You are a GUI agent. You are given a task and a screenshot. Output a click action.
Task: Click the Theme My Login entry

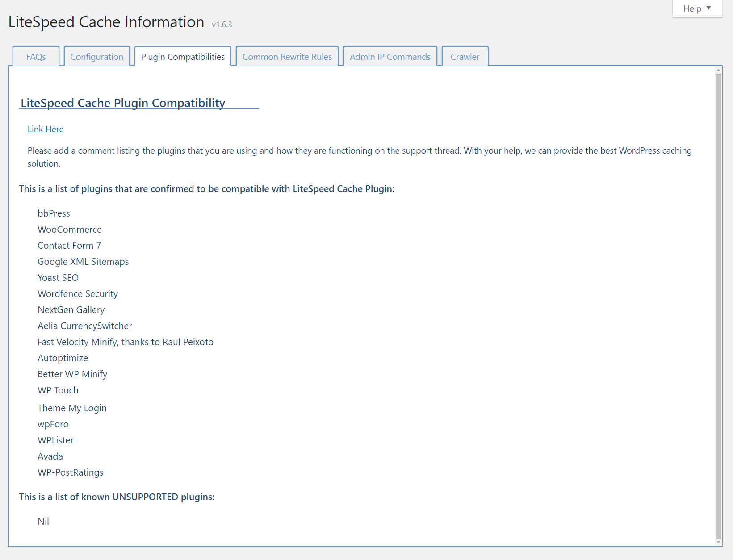click(72, 408)
